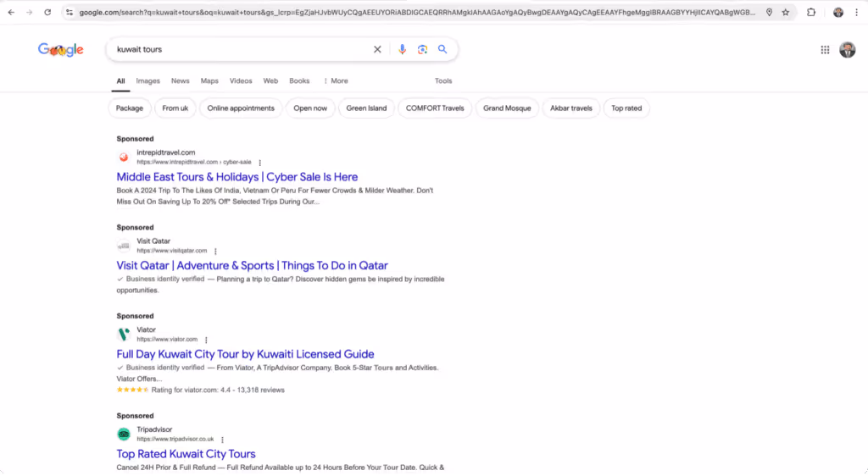The image size is (868, 476).
Task: Open the browser extensions puzzle icon
Action: (811, 12)
